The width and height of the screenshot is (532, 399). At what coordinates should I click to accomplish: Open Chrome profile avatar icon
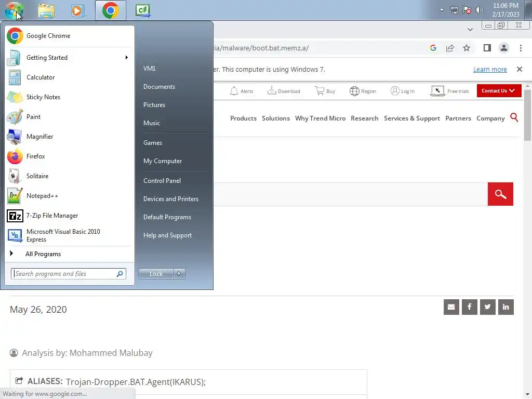click(504, 48)
